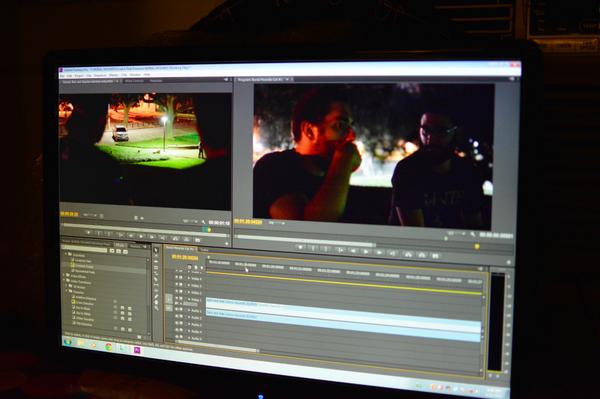This screenshot has width=600, height=399.
Task: Expand the Video Effects folder
Action: 64,275
